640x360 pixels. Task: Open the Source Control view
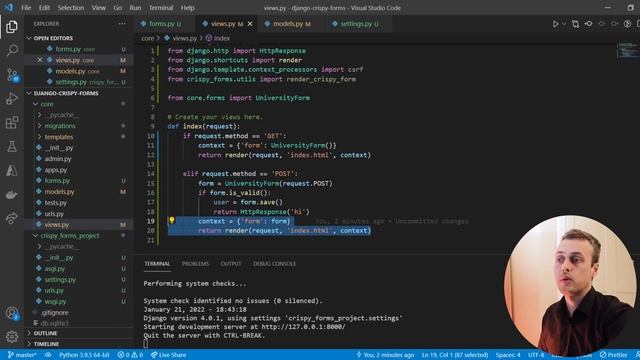tap(12, 75)
